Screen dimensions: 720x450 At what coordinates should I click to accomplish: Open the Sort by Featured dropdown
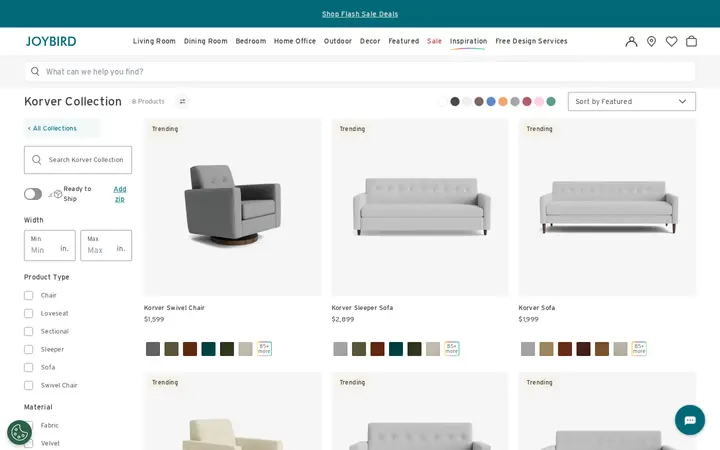[631, 101]
